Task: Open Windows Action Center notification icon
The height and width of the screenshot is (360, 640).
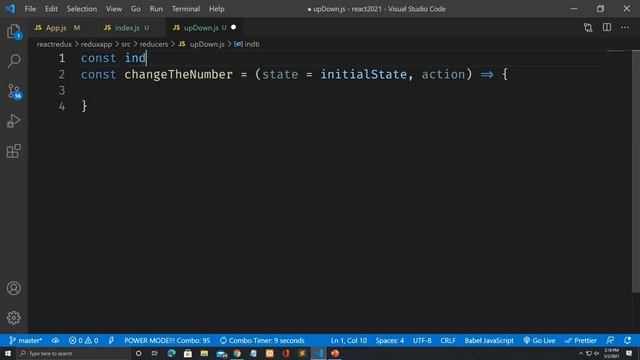Action: [629, 353]
